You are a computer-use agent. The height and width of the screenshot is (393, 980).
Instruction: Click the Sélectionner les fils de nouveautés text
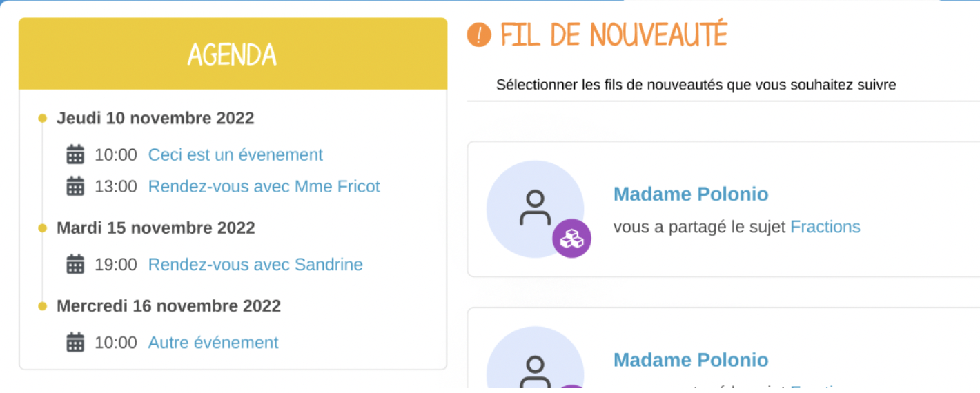[x=696, y=85]
